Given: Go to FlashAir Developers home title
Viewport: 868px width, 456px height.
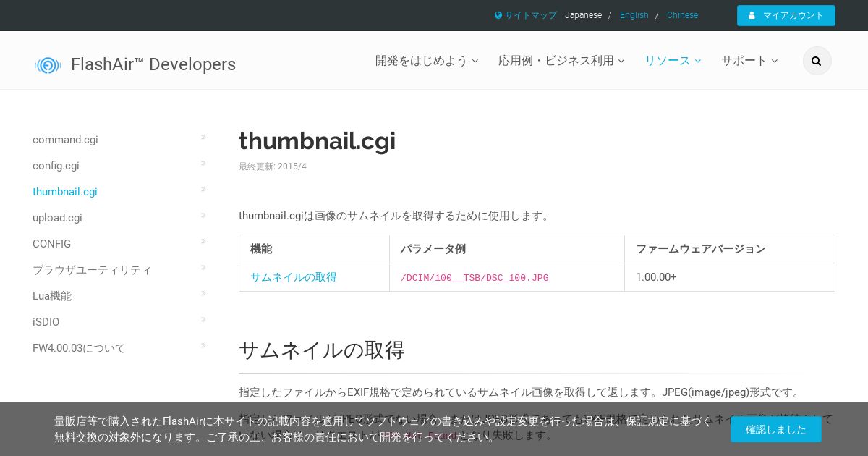Looking at the screenshot, I should [153, 64].
